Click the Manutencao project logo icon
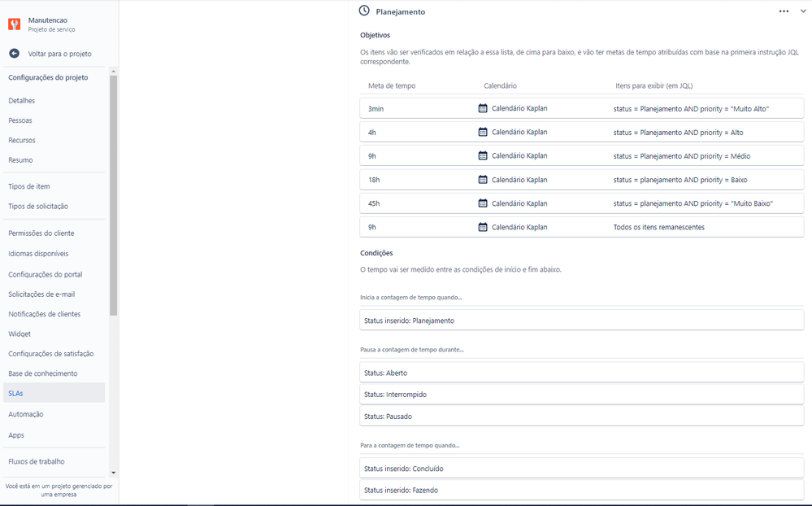Image resolution: width=812 pixels, height=506 pixels. [15, 24]
